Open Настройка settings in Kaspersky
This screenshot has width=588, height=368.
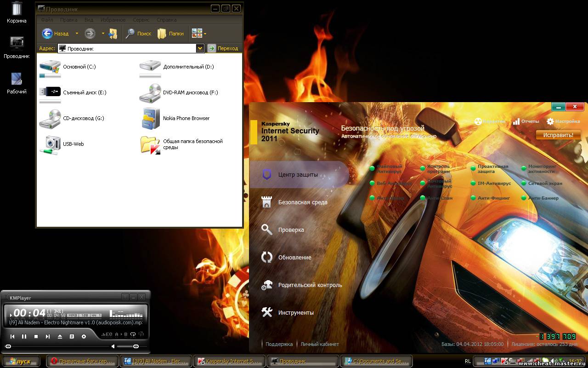563,121
